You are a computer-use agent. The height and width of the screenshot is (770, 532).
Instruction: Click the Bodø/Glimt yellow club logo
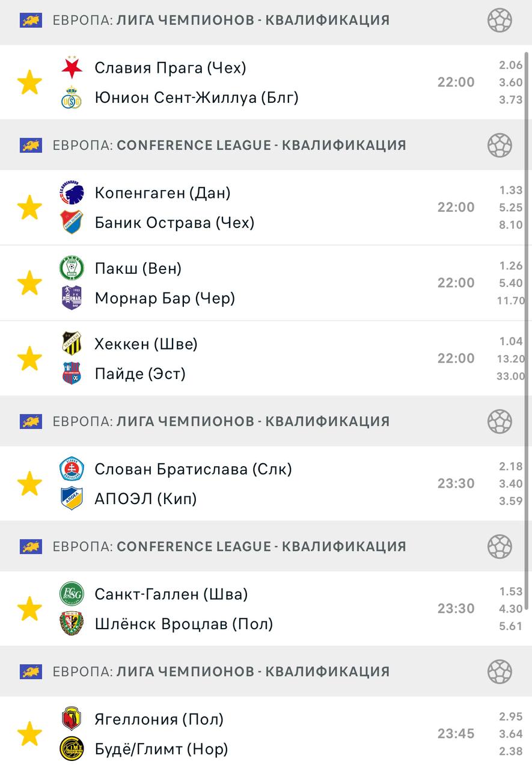click(72, 749)
